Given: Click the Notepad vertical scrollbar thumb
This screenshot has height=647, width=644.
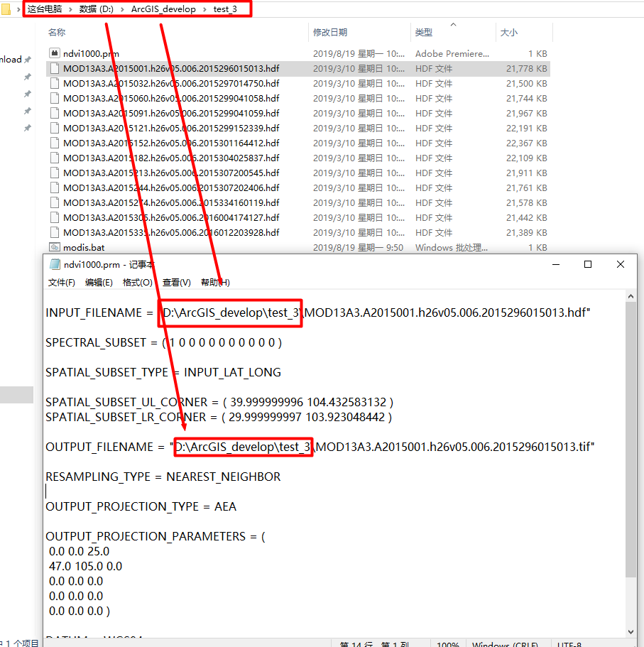Looking at the screenshot, I should tap(631, 440).
